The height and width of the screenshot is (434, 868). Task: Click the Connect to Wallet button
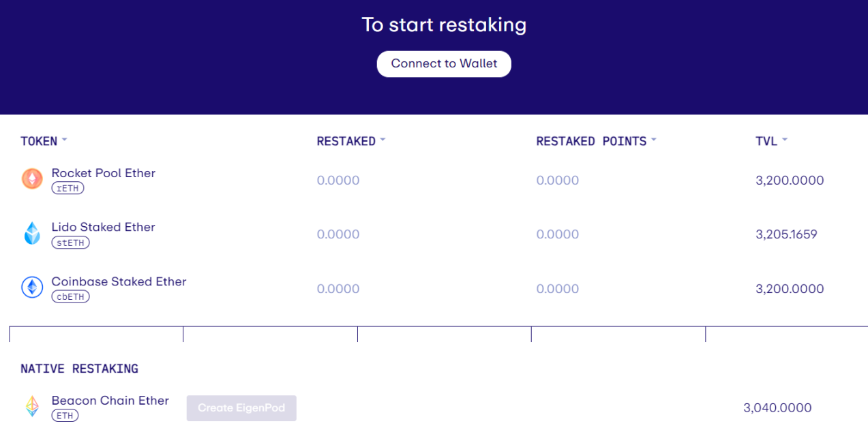click(x=444, y=63)
